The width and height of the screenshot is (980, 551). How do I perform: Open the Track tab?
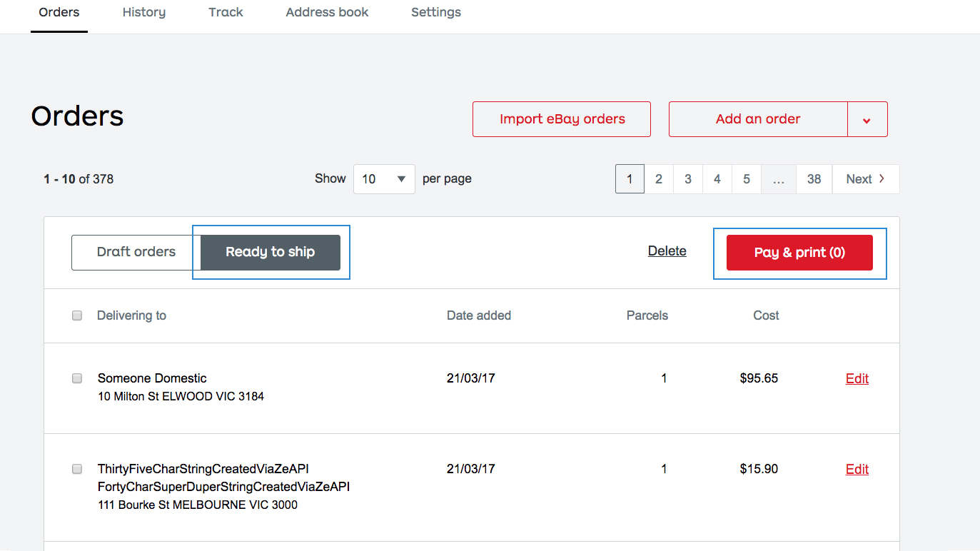pos(226,13)
